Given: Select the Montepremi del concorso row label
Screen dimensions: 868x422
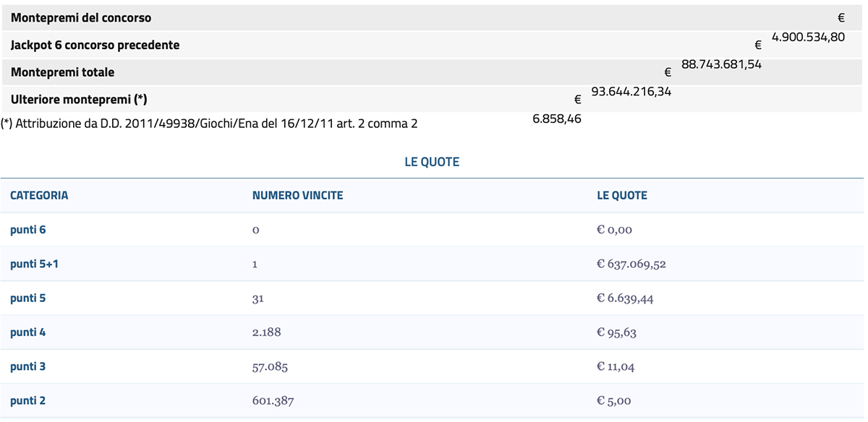Looking at the screenshot, I should 81,17.
